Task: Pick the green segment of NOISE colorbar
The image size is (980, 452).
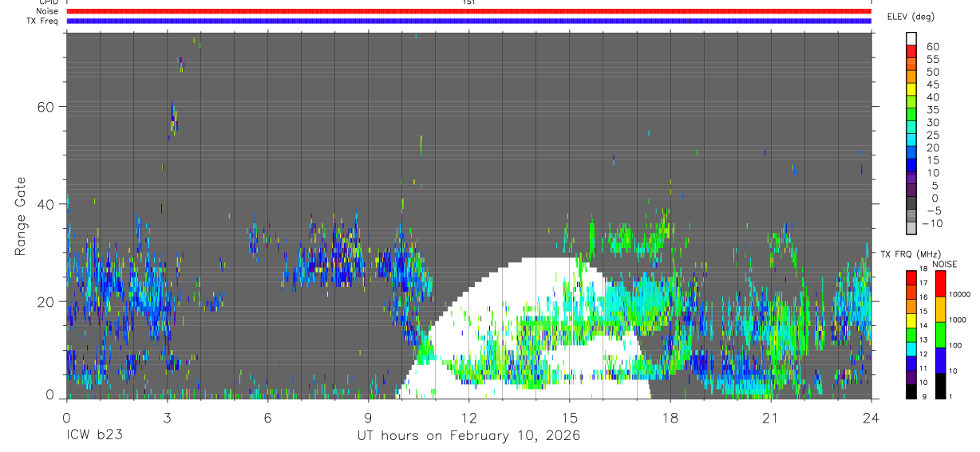Action: 941,335
